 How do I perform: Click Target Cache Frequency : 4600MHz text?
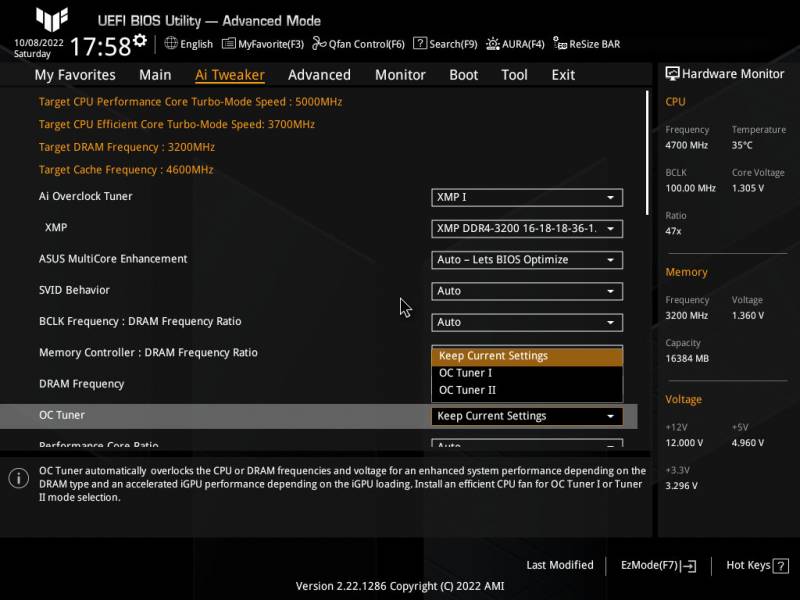coord(126,169)
